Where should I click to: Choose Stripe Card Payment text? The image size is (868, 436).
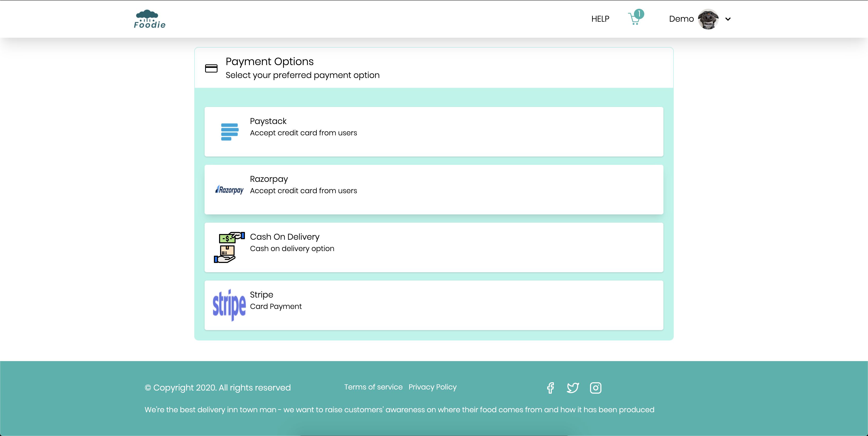coord(276,306)
